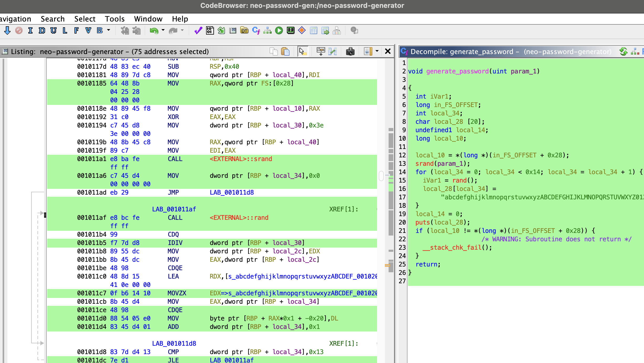Viewport: 644px width, 363px height.
Task: Take a snapshot of the Listing with camera icon
Action: point(351,51)
